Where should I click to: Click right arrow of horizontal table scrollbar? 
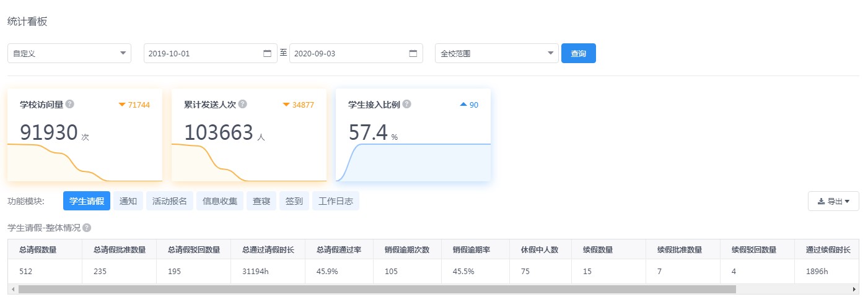[x=855, y=289]
